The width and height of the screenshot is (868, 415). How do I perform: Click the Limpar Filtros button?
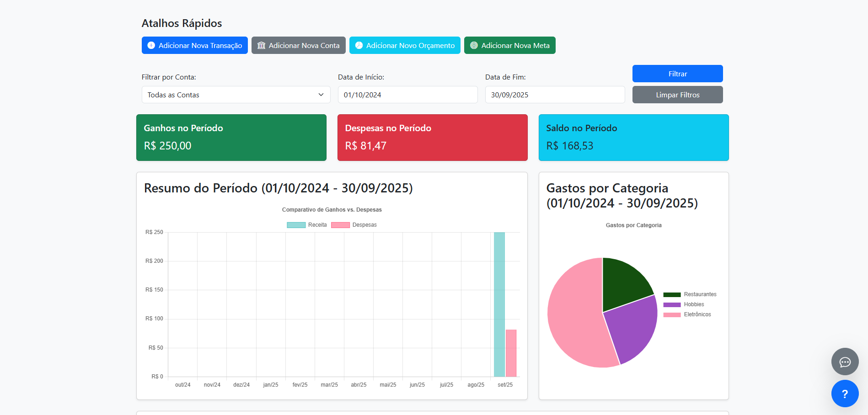[677, 95]
